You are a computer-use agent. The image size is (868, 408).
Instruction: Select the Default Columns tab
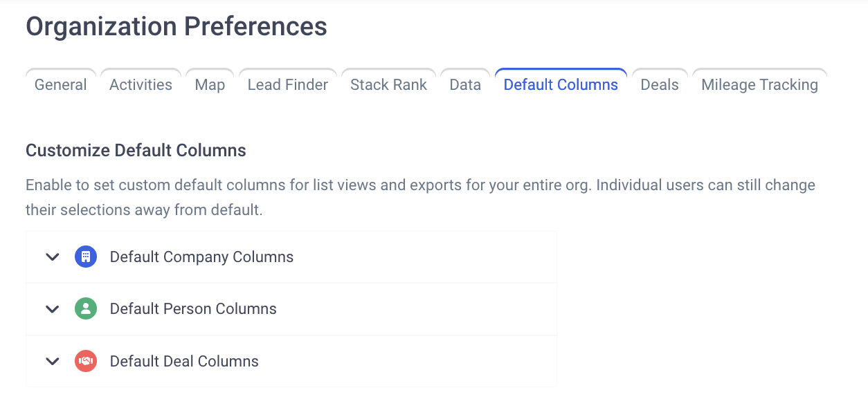(561, 84)
